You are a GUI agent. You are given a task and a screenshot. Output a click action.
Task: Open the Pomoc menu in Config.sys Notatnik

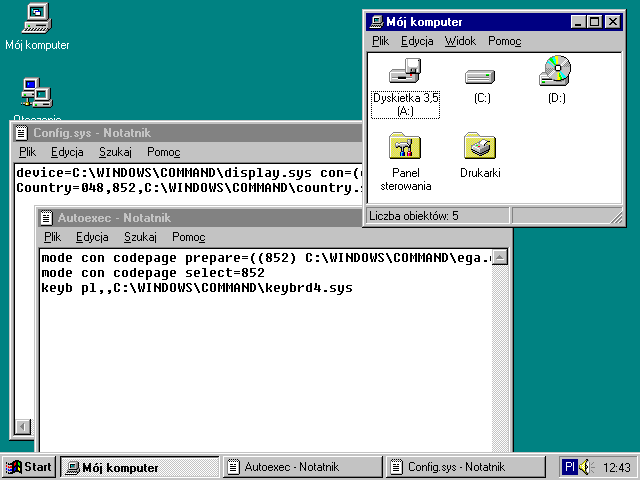[163, 152]
